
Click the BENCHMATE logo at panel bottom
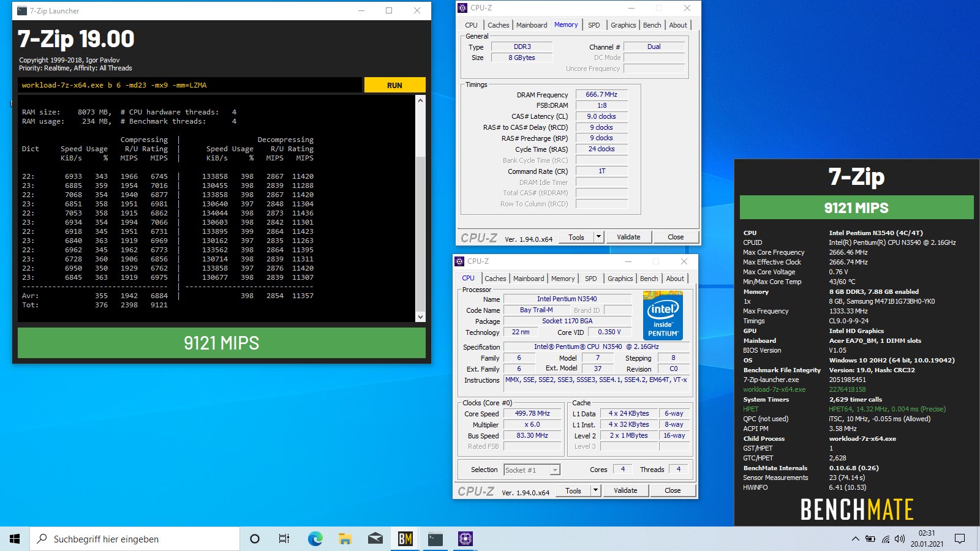point(857,509)
